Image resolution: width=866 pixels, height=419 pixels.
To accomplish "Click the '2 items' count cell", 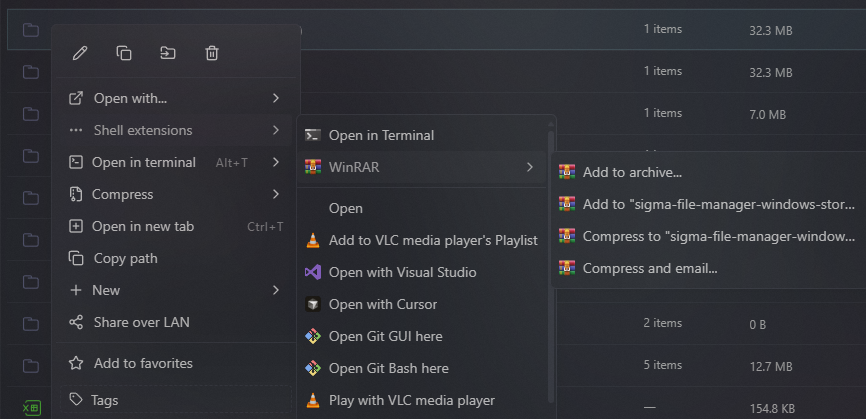I will [662, 322].
